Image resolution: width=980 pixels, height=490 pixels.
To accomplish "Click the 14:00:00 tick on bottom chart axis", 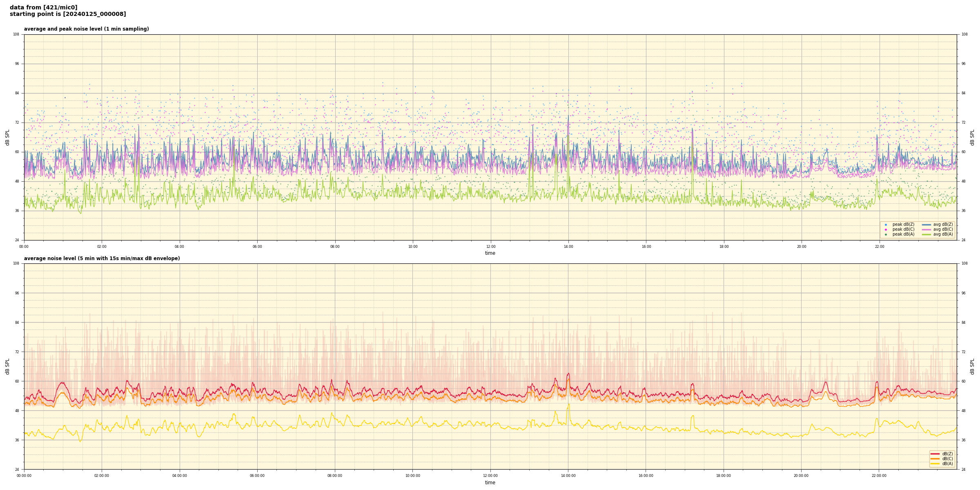I will click(x=568, y=476).
